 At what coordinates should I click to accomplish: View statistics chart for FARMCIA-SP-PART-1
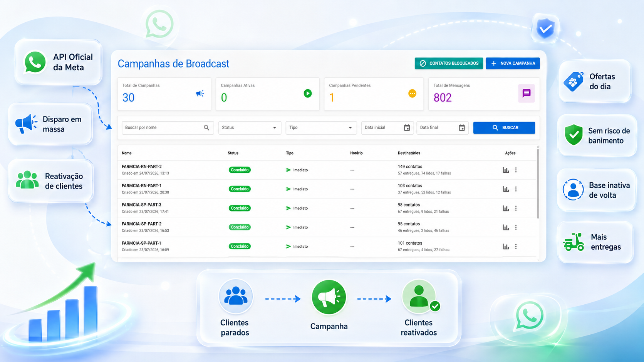[506, 247]
